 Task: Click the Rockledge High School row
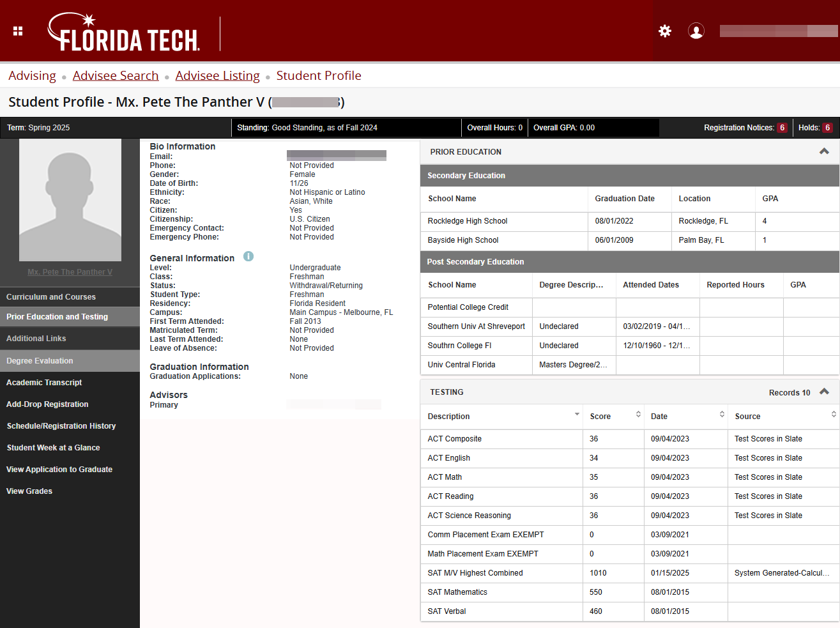629,221
